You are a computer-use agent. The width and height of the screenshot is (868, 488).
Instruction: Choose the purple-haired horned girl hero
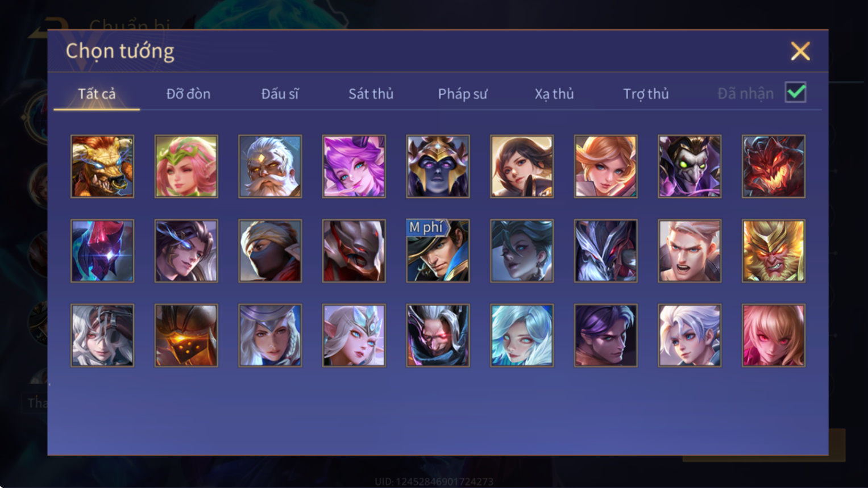click(x=354, y=166)
